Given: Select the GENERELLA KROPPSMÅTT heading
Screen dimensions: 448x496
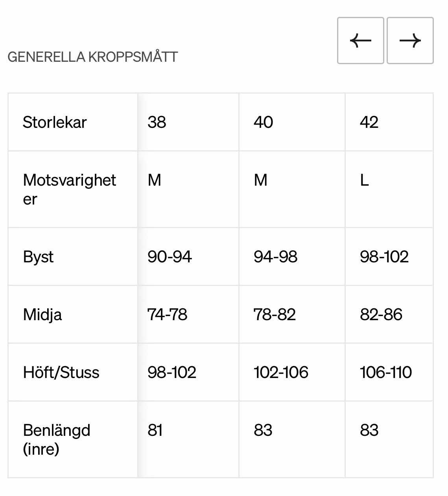Looking at the screenshot, I should pyautogui.click(x=93, y=57).
